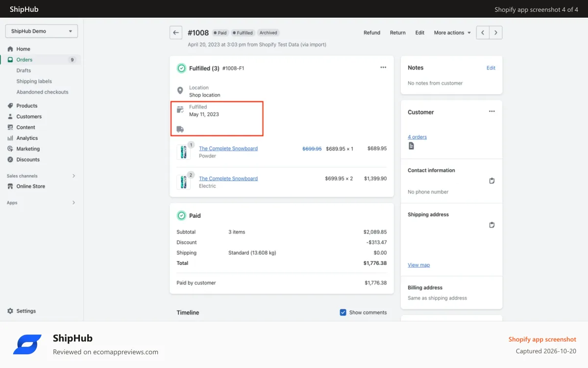Image resolution: width=588 pixels, height=368 pixels.
Task: Click the Paid badge next to #1008
Action: point(220,33)
